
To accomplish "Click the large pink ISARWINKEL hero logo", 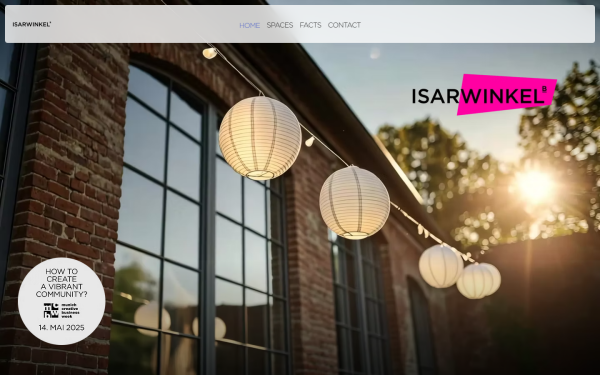I will [484, 95].
